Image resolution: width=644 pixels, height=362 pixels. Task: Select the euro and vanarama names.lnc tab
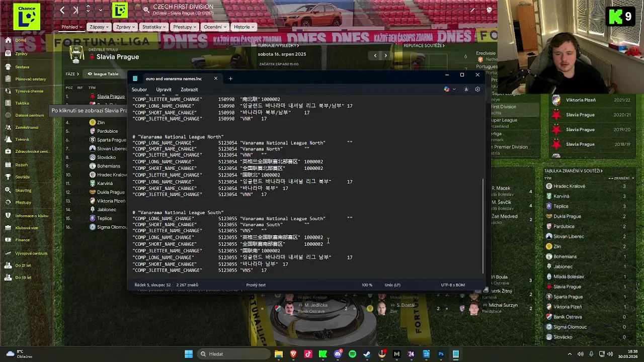tap(174, 78)
